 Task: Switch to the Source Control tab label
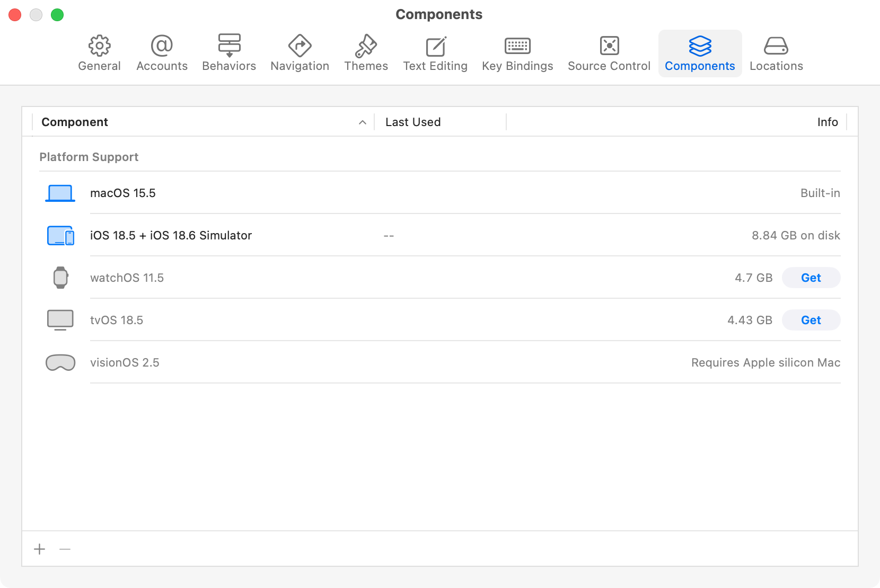tap(609, 66)
